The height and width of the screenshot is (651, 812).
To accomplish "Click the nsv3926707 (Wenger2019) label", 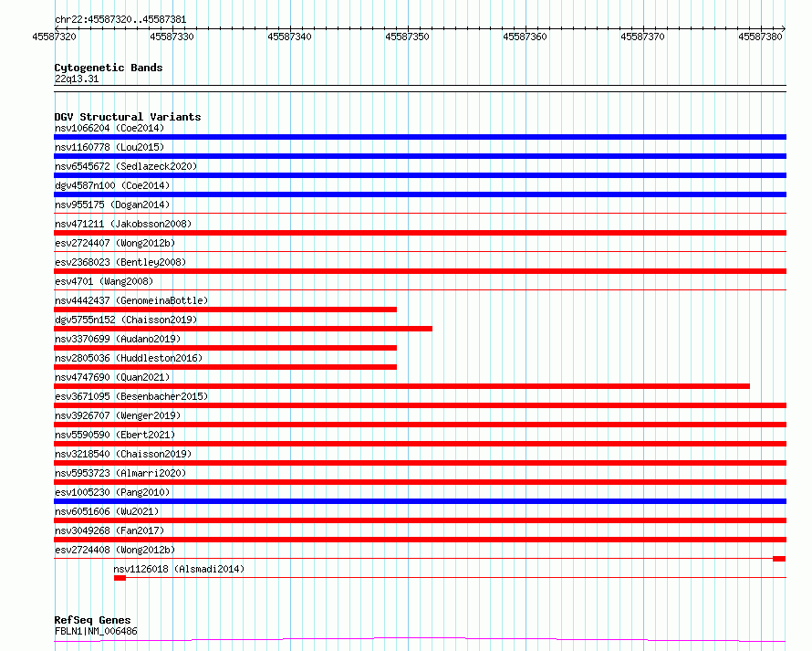I will coord(118,415).
